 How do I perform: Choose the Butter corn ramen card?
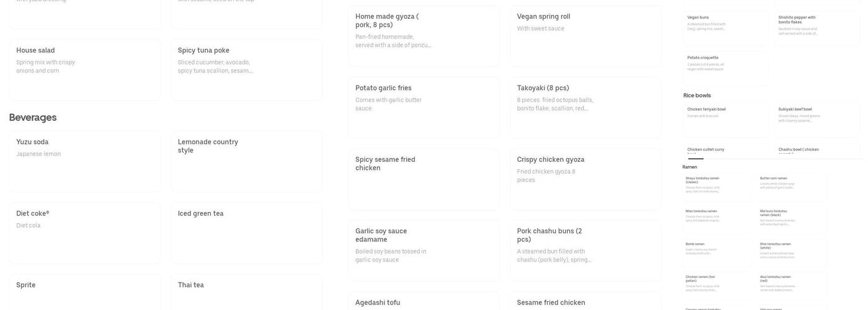[792, 186]
